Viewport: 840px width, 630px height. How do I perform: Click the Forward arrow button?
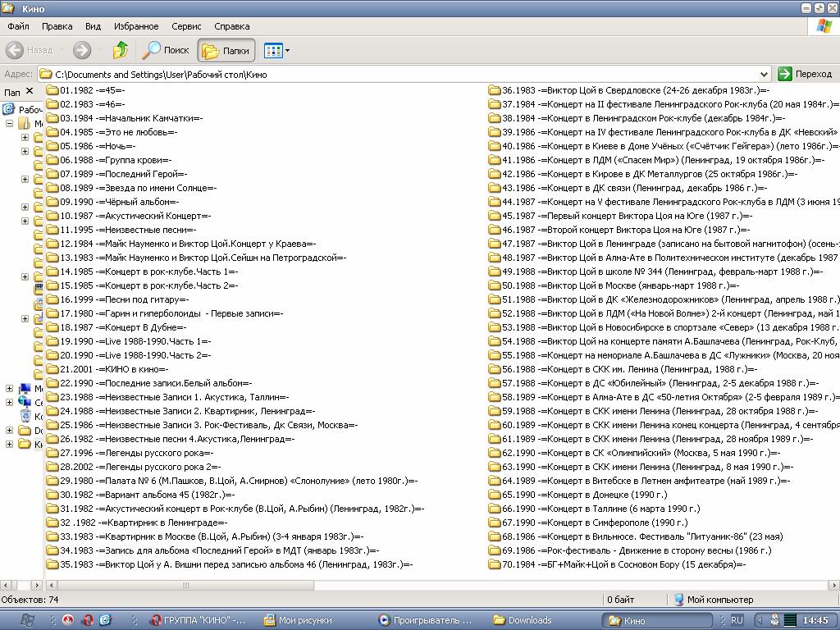[82, 51]
